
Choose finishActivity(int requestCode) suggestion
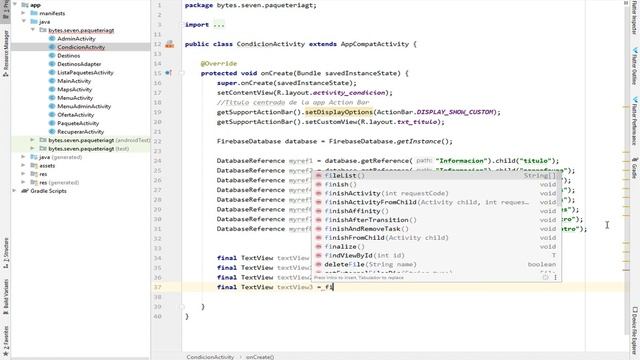tap(436, 193)
